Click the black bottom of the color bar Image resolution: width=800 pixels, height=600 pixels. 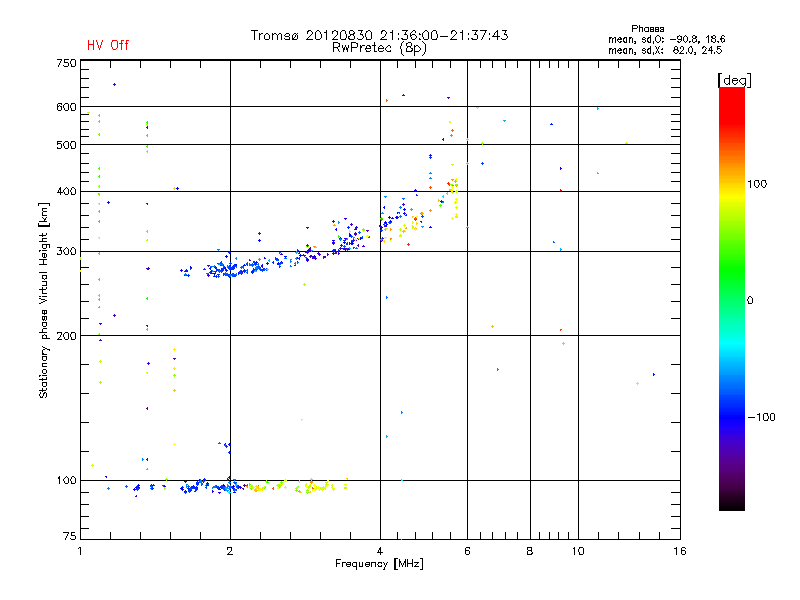(x=731, y=505)
